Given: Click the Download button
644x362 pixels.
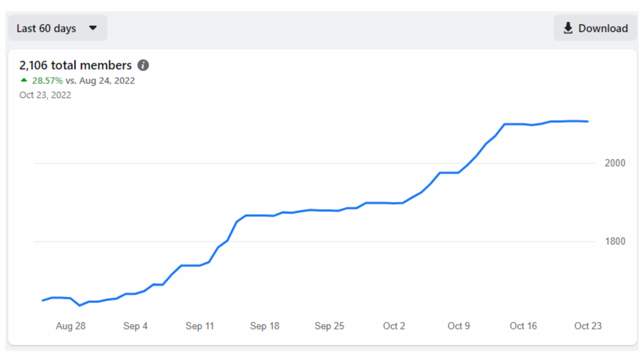Looking at the screenshot, I should [595, 28].
